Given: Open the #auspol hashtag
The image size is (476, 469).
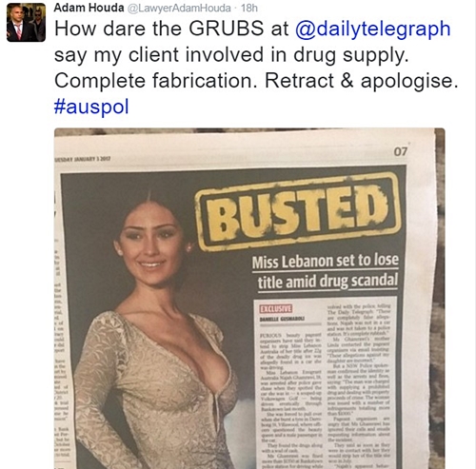Looking at the screenshot, I should pos(91,107).
